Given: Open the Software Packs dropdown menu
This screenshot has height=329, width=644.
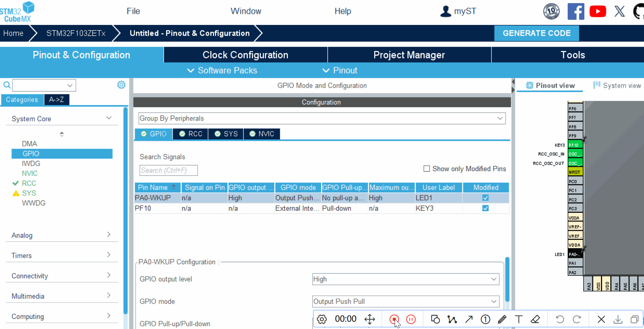Looking at the screenshot, I should click(x=222, y=70).
